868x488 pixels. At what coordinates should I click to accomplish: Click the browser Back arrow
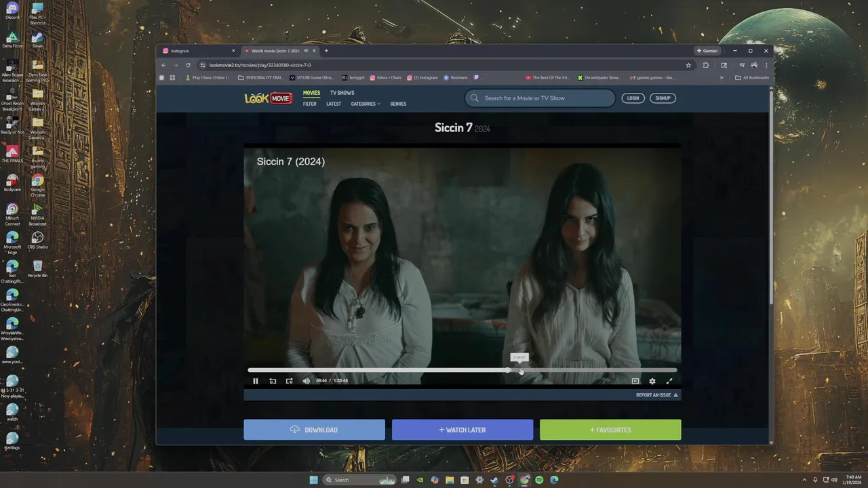pyautogui.click(x=163, y=65)
